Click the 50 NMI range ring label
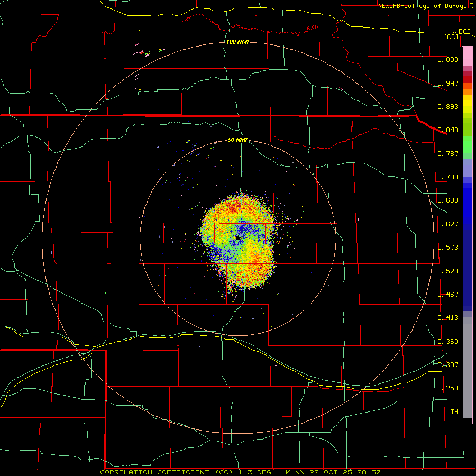Screen dimensions: 476x476 point(237,140)
